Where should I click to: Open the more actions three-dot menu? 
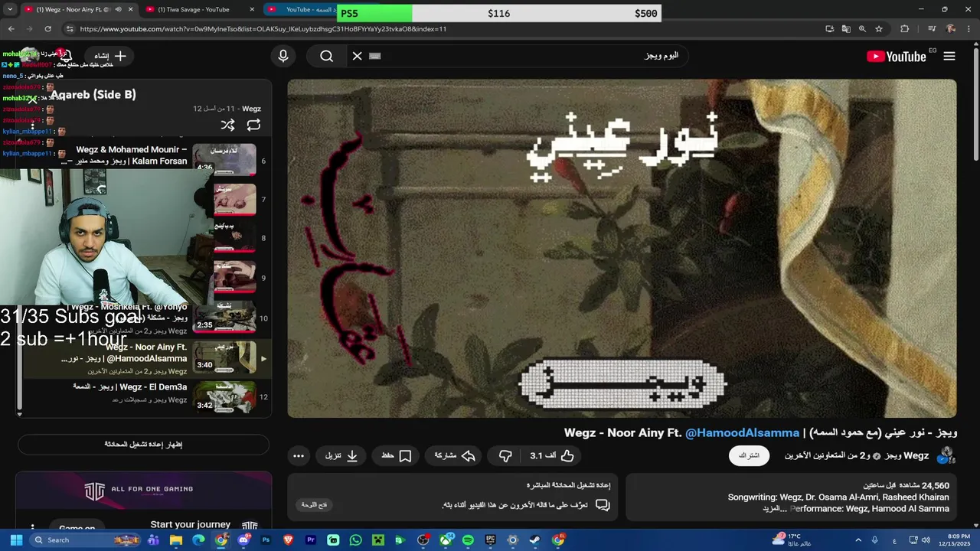tap(299, 455)
